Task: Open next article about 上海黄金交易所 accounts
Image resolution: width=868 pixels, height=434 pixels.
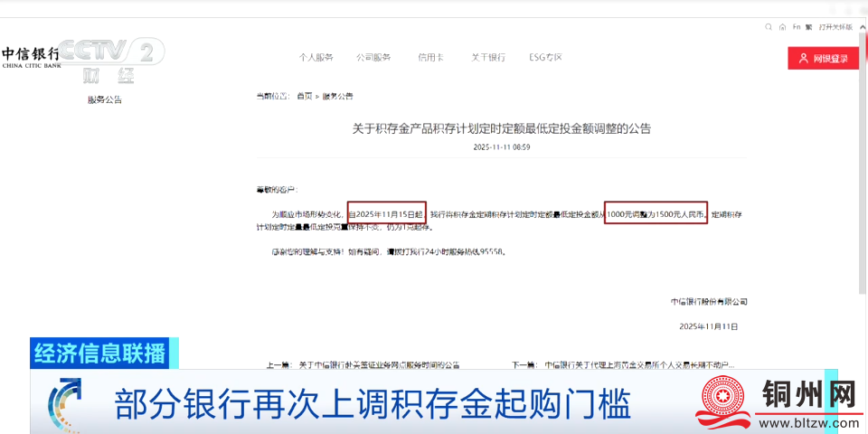Action: (x=639, y=365)
